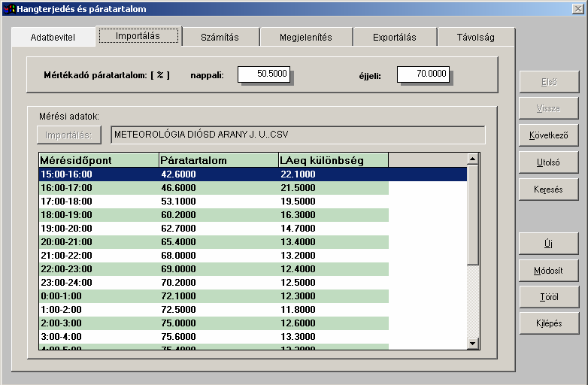Select the 1:00-2:00 row

(x=214, y=309)
